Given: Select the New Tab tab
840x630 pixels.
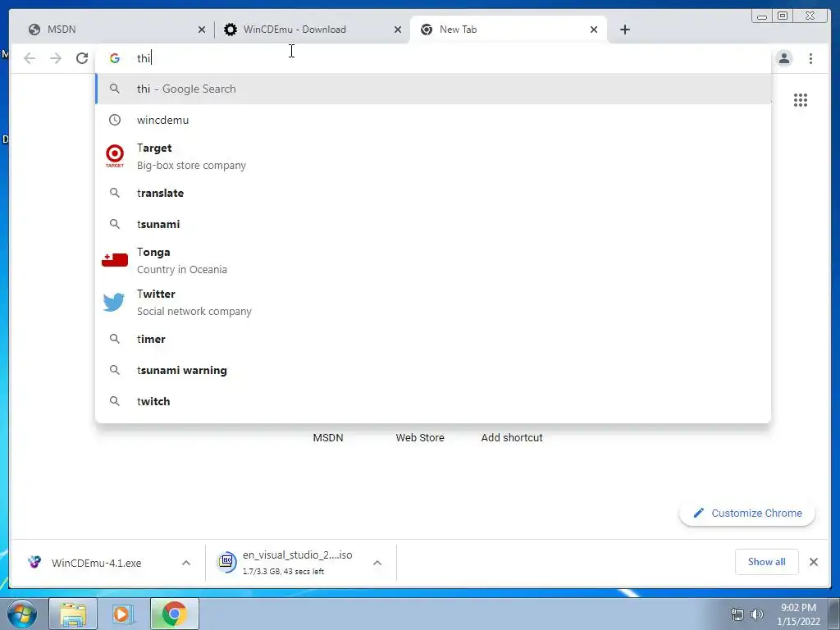Looking at the screenshot, I should pos(509,30).
